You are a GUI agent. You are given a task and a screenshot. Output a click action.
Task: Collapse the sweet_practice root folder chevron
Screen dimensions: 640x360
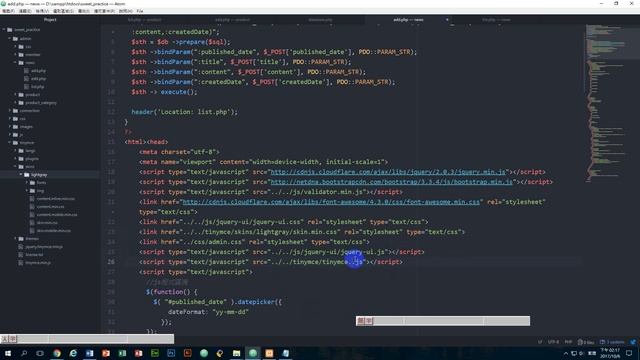click(4, 30)
